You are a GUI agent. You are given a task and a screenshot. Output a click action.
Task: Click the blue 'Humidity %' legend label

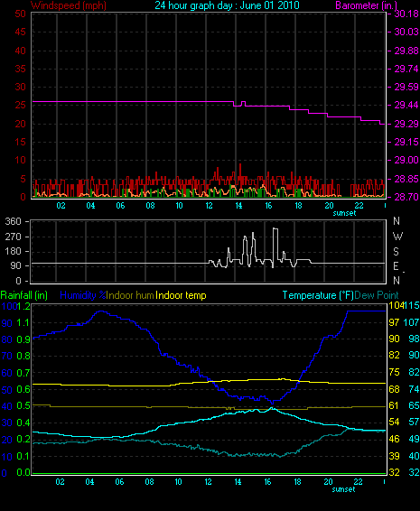(x=83, y=295)
